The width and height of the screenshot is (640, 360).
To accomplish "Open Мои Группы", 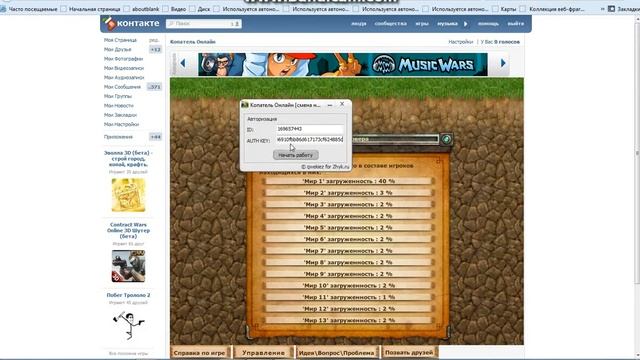I will click(118, 96).
